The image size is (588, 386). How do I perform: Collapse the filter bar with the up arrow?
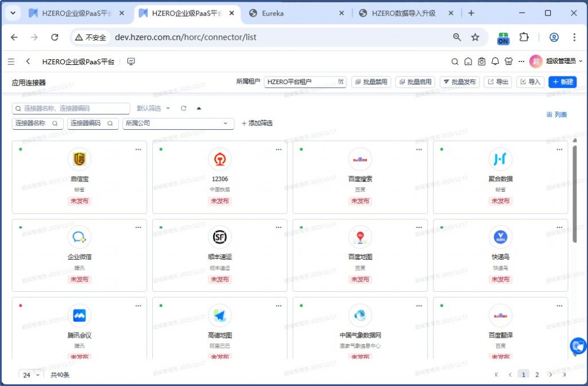coord(199,108)
